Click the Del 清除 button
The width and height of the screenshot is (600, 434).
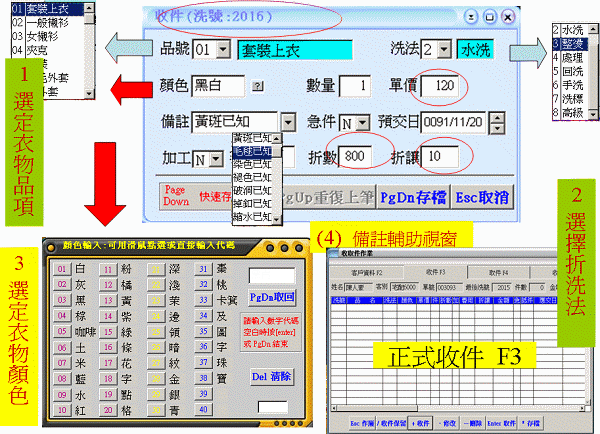click(x=270, y=377)
